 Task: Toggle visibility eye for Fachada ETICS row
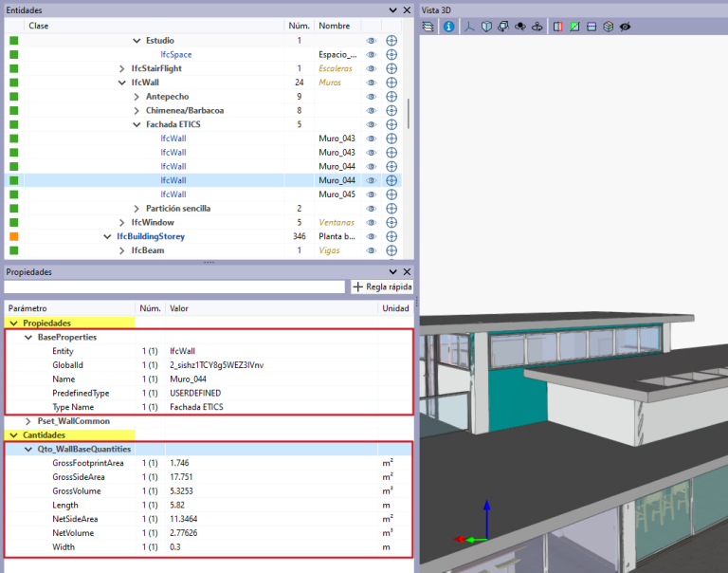coord(371,124)
